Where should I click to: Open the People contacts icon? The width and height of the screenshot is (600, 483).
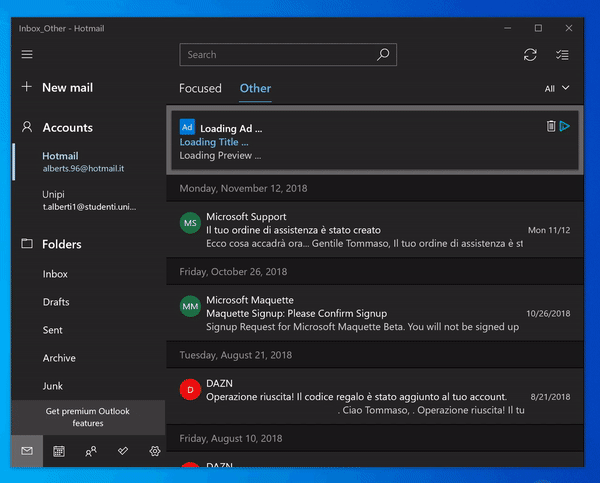[x=91, y=451]
